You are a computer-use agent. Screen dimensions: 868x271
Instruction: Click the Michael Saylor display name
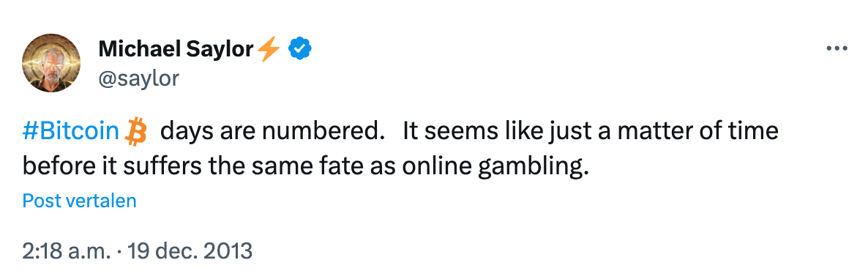pyautogui.click(x=176, y=50)
